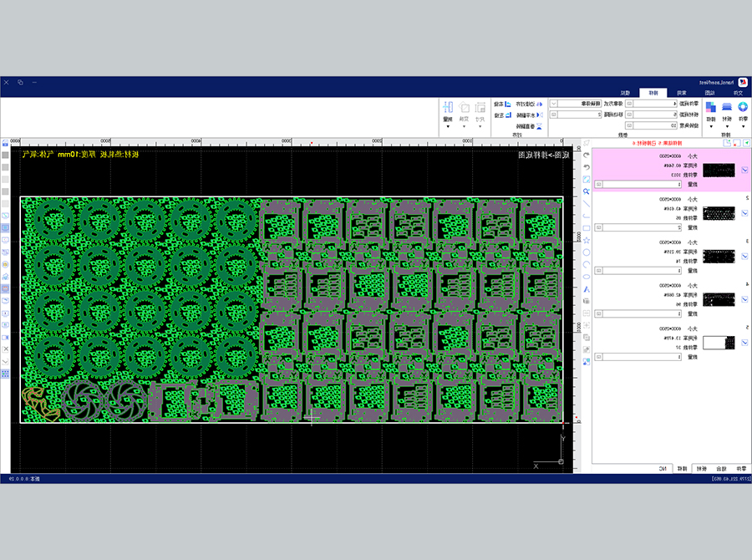This screenshot has width=752, height=560.
Task: Open the 镜像方式 mirror mode combo box
Action: click(575, 104)
